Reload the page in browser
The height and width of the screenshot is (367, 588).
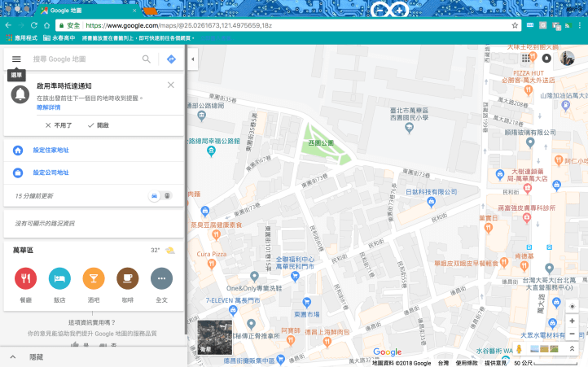(x=33, y=25)
